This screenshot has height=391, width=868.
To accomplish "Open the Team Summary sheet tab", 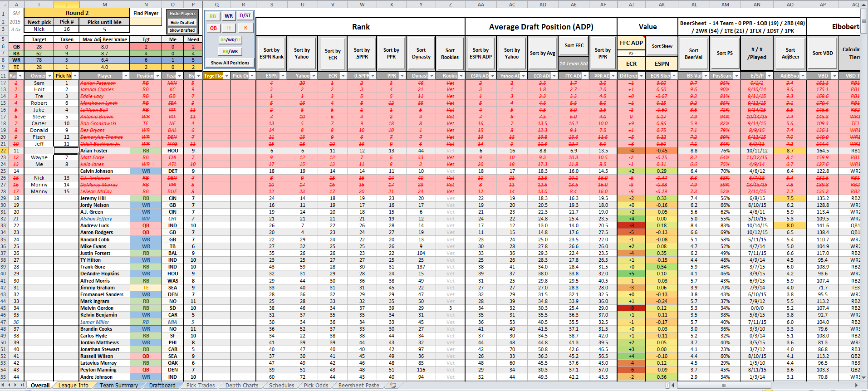I will [x=118, y=385].
